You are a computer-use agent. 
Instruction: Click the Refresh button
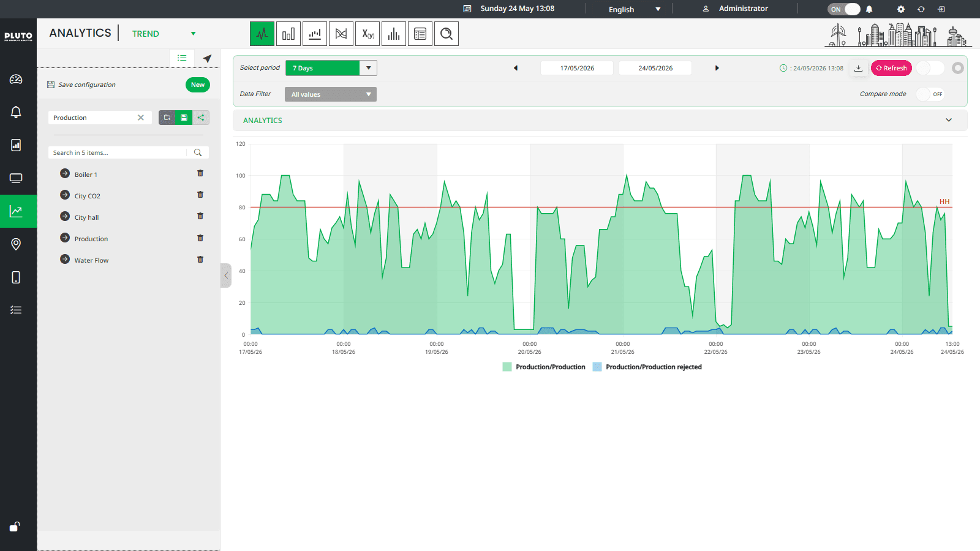coord(891,68)
